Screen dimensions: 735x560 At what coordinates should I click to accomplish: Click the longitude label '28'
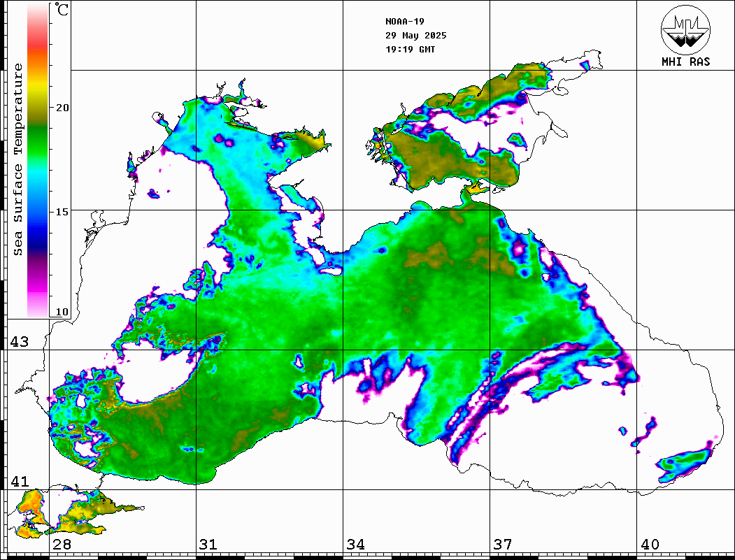tap(62, 545)
